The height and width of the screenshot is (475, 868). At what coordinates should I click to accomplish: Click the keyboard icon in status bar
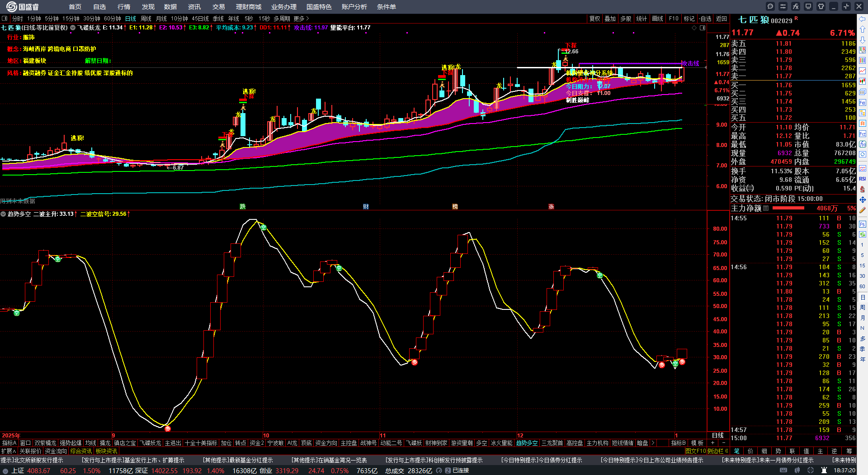pos(783,470)
